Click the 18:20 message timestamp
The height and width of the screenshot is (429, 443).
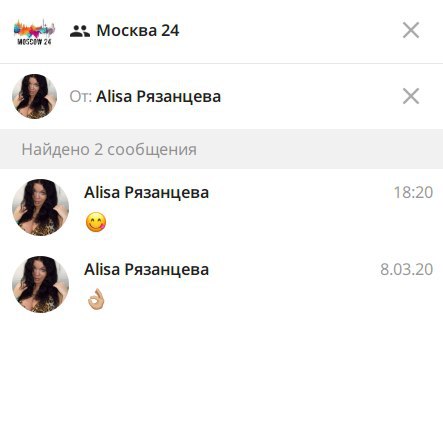[413, 192]
